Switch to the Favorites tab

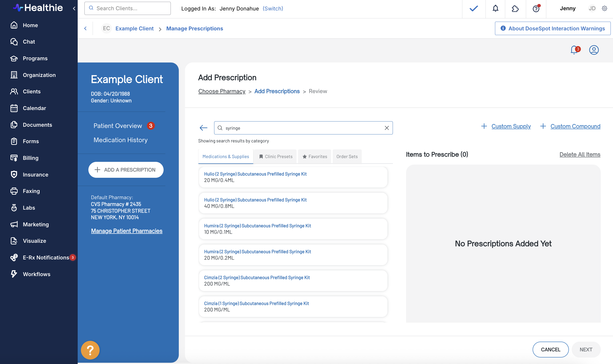coord(315,156)
